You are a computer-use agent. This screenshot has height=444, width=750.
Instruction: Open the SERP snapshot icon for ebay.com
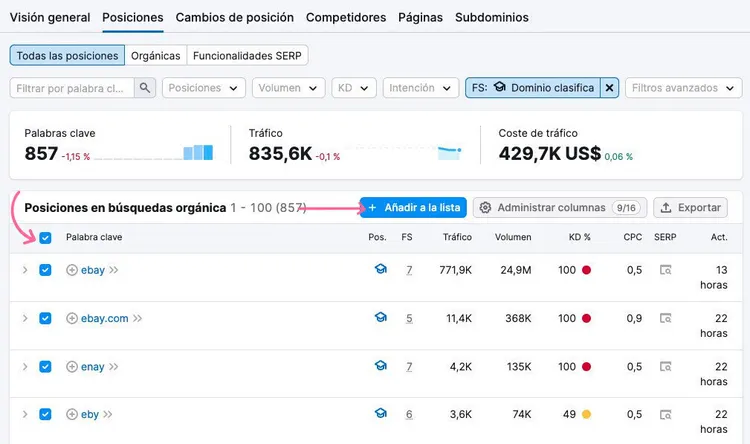(665, 318)
